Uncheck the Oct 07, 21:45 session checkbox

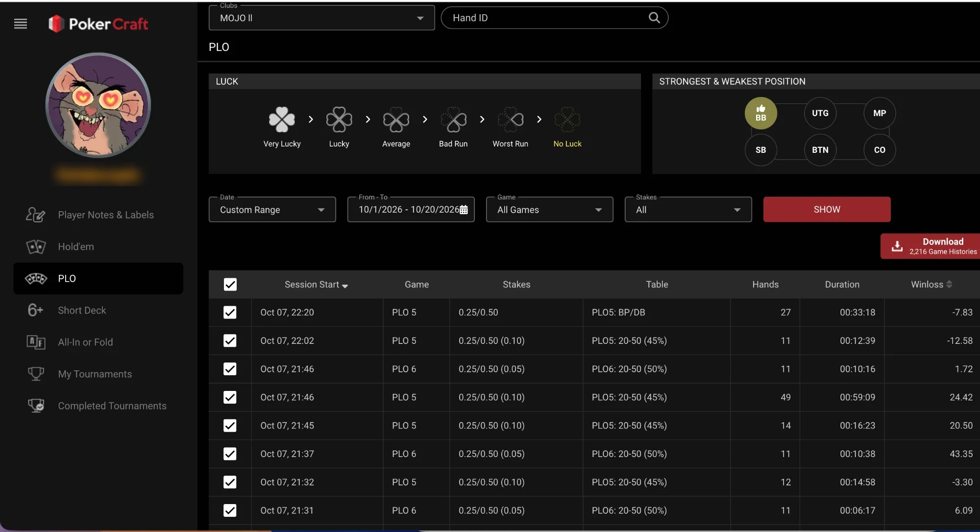230,426
